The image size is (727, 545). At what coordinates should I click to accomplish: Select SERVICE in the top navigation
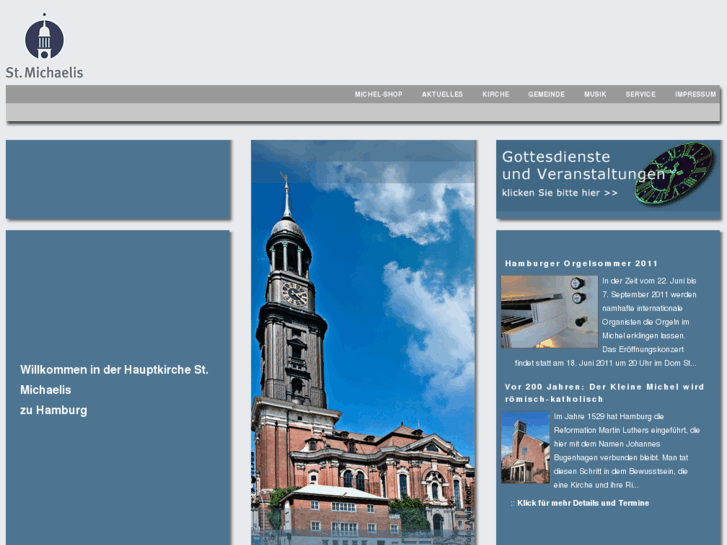pos(640,94)
